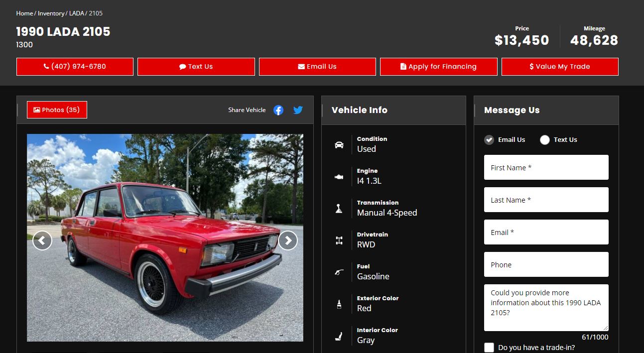
Task: Focus the Phone field
Action: point(546,264)
